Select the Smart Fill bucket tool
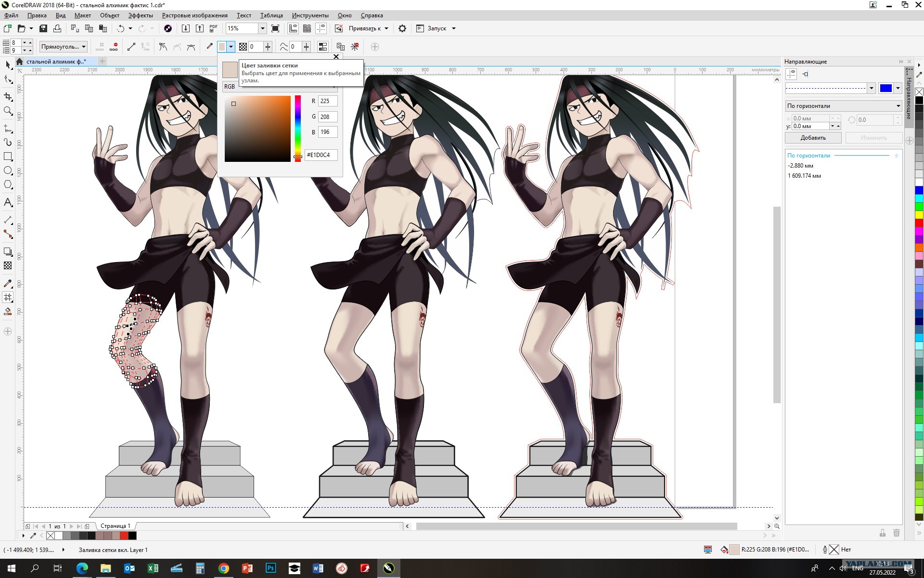 click(x=8, y=312)
